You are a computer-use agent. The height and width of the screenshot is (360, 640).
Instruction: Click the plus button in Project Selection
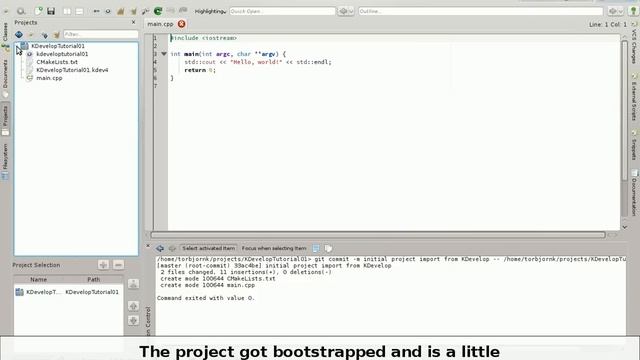(x=103, y=265)
